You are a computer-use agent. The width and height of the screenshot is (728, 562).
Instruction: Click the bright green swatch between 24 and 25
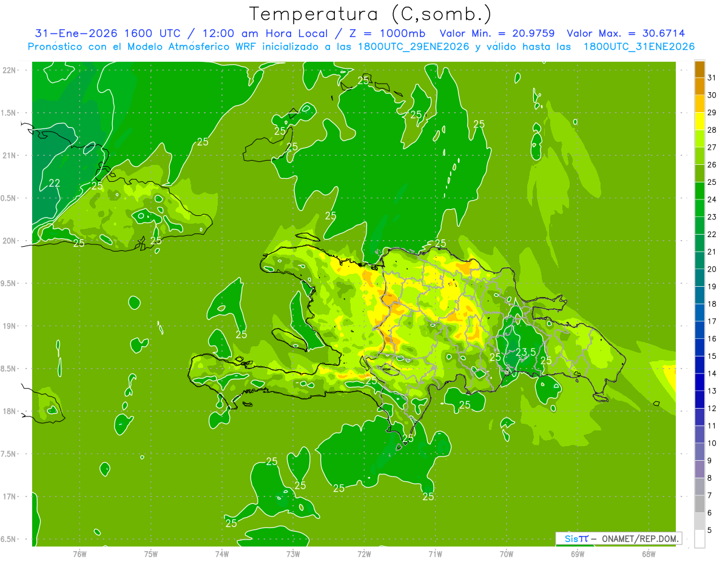point(699,190)
